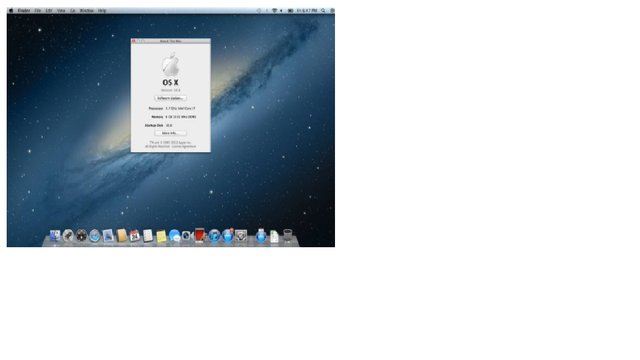Open the Downloads stack in the dock
The height and width of the screenshot is (360, 640).
click(x=261, y=236)
